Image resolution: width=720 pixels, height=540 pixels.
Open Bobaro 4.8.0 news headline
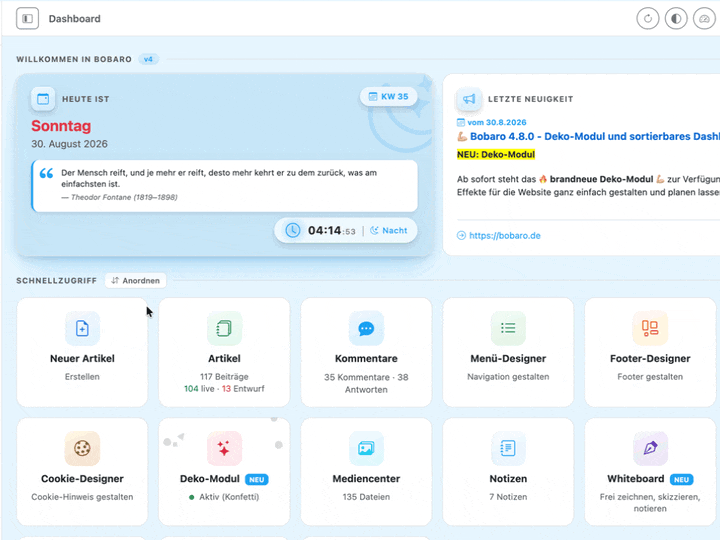point(595,136)
